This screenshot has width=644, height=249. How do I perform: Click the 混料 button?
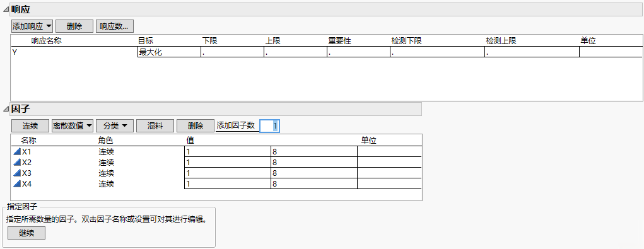155,126
